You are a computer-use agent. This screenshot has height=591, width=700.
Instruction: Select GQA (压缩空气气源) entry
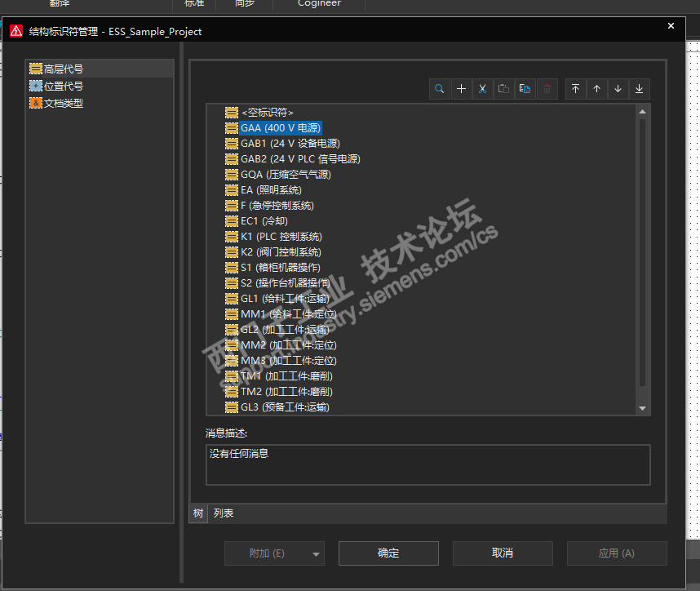tap(286, 175)
